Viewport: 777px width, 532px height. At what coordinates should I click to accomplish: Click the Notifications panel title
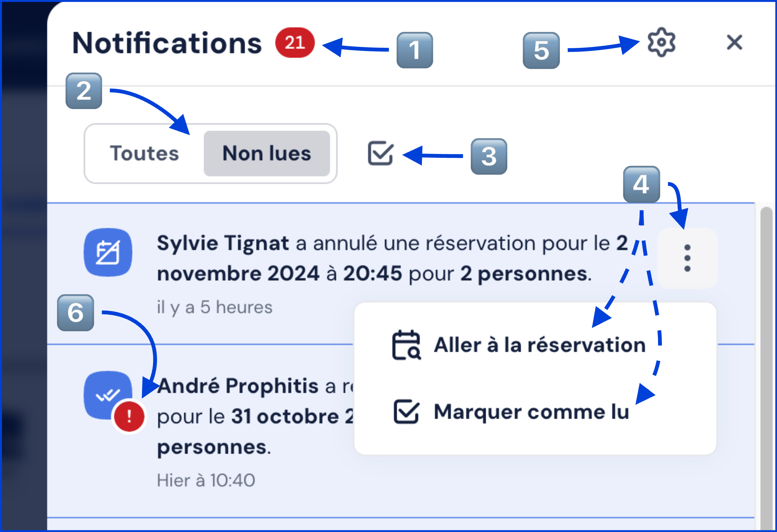[167, 43]
